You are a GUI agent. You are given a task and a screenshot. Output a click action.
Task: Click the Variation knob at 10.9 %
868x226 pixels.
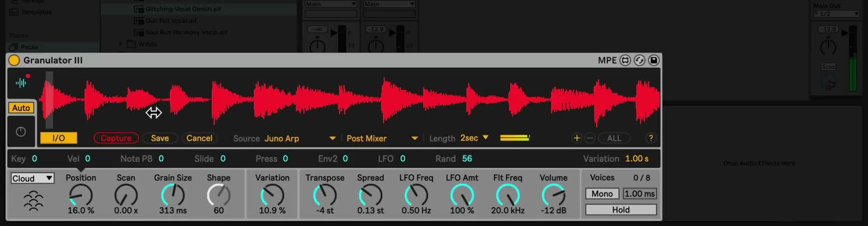pyautogui.click(x=272, y=195)
